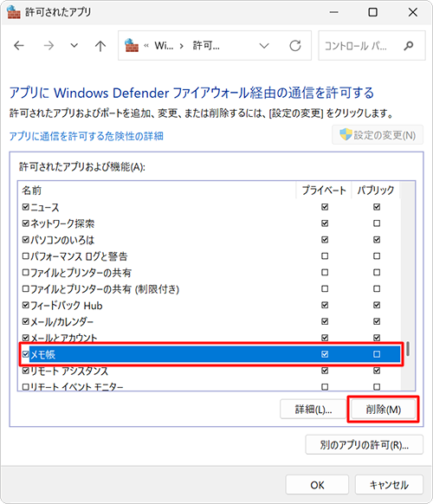433x504 pixels.
Task: Enable パブリック for ネットワーク探索
Action: (377, 223)
